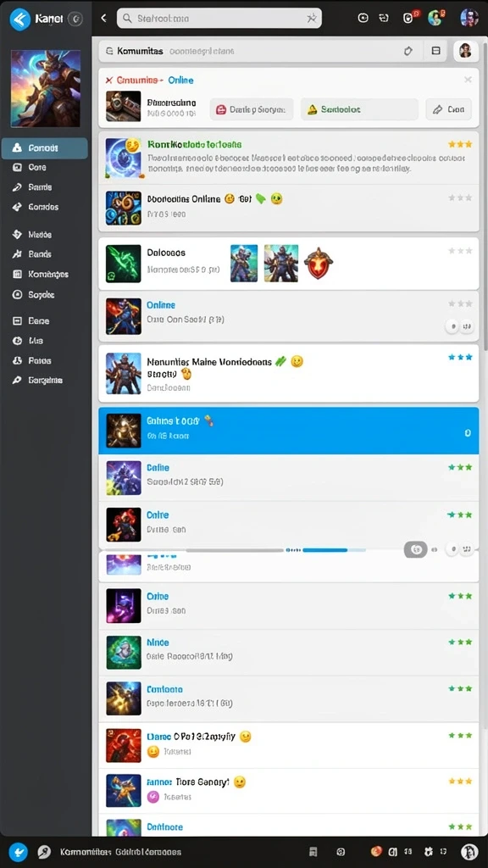Click the purple circle icon under Tore Genary
Image resolution: width=488 pixels, height=868 pixels.
click(x=153, y=797)
